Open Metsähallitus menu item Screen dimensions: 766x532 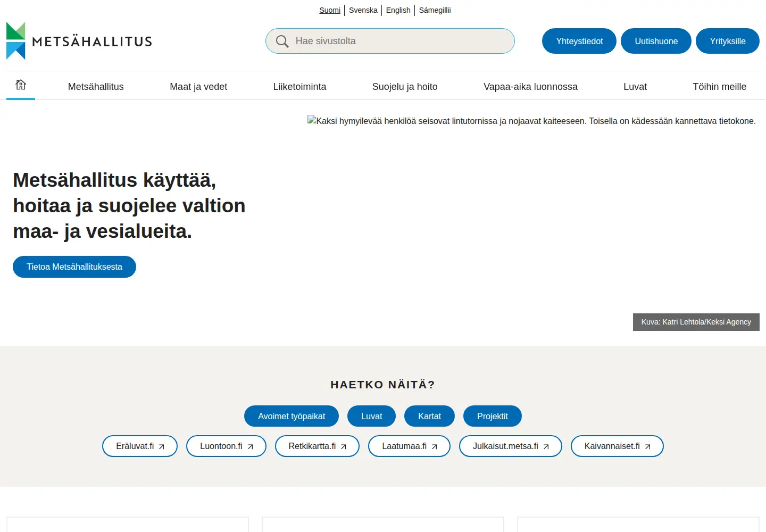pos(96,87)
